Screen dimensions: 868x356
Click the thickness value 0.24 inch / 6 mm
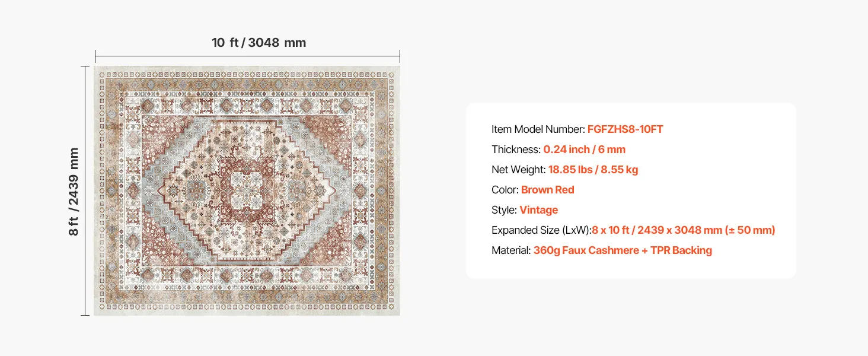[585, 150]
